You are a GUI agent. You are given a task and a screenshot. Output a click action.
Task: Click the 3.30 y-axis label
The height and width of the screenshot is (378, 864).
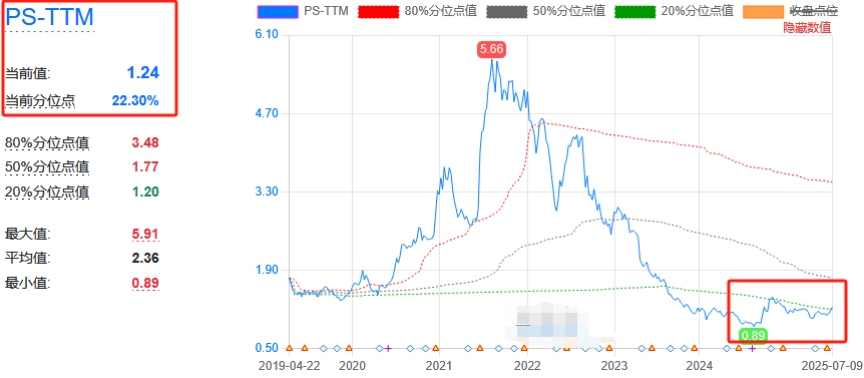coord(266,192)
